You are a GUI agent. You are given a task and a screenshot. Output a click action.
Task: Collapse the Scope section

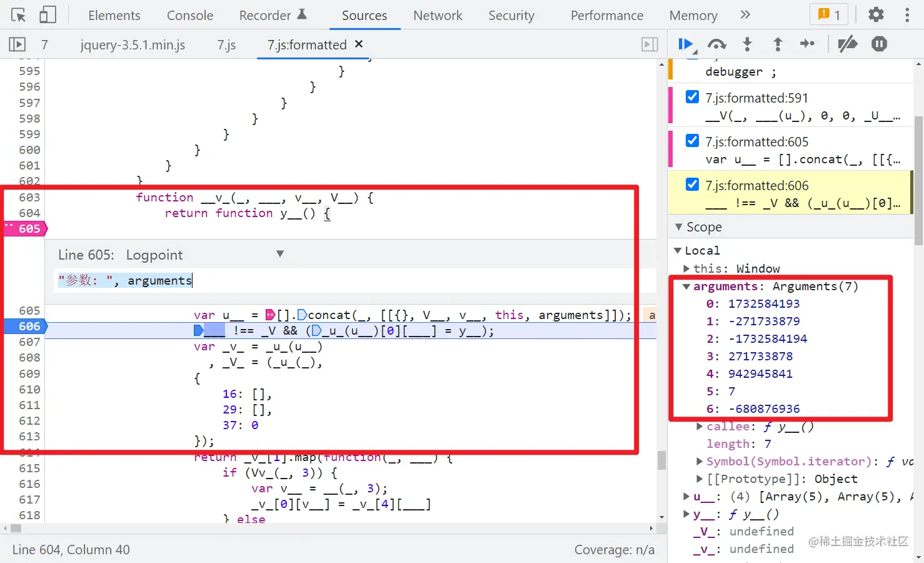[679, 227]
